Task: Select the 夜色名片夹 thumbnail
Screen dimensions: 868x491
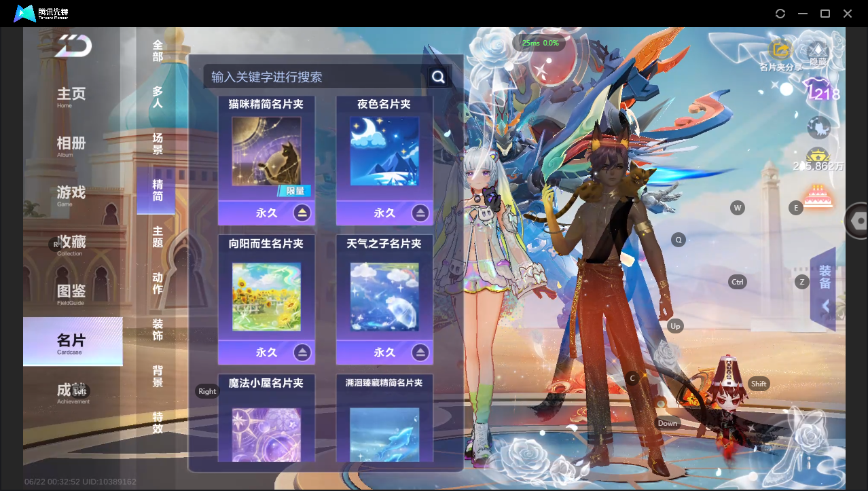Action: (384, 151)
